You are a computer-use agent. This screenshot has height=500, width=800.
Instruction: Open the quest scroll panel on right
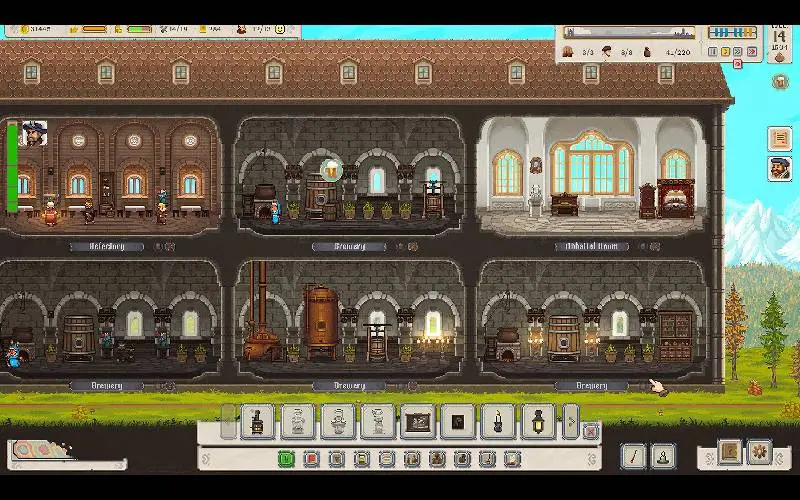pos(779,139)
